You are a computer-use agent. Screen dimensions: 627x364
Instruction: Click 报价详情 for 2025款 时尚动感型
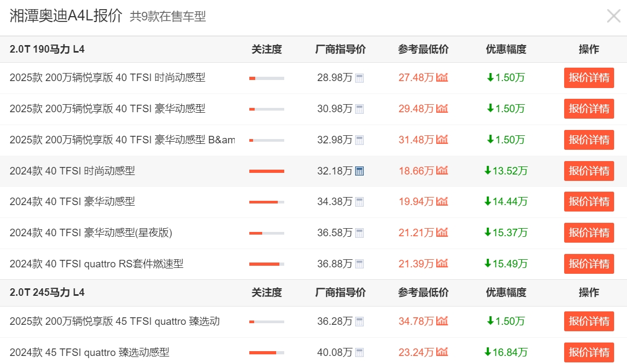click(589, 77)
